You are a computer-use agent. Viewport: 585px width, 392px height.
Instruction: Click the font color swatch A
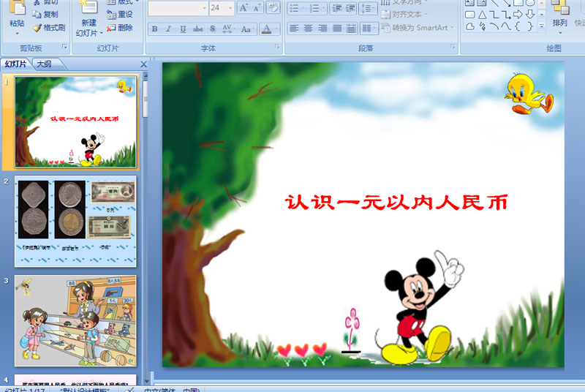coord(266,29)
